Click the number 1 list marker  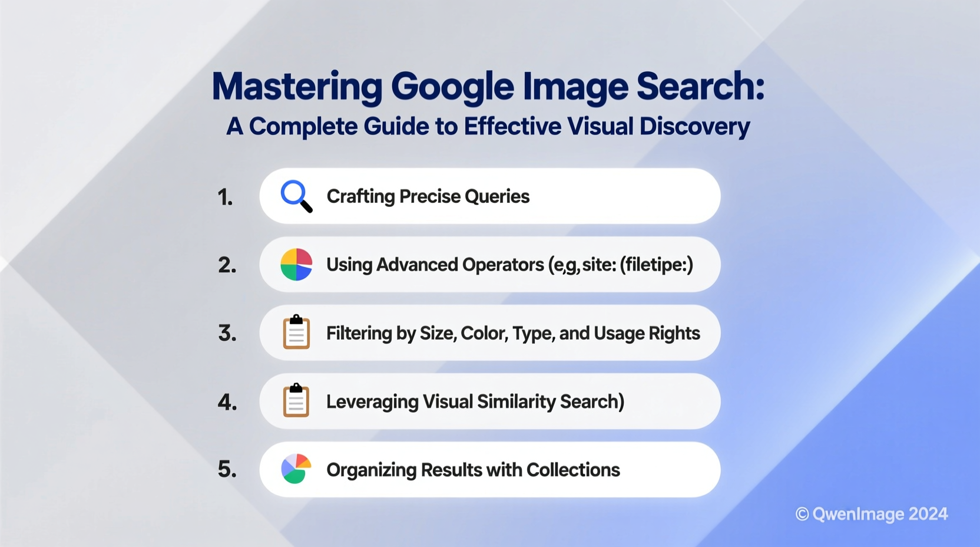(x=226, y=197)
